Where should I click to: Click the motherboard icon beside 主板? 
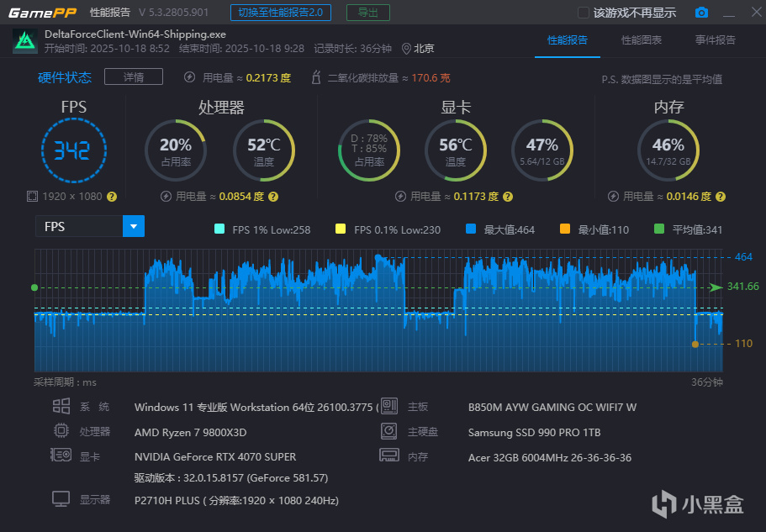click(x=389, y=406)
